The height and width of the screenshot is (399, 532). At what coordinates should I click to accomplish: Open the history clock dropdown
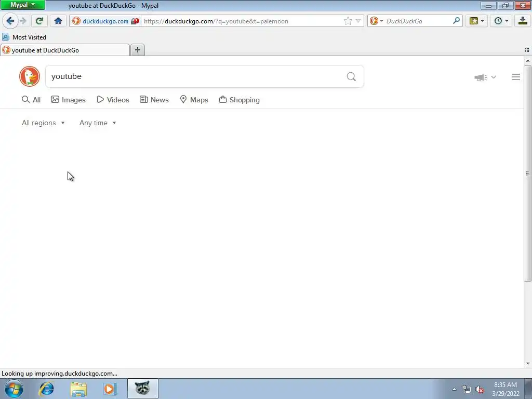coord(501,21)
